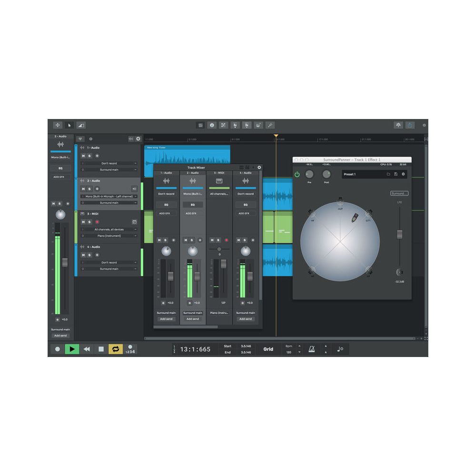Click the LFE slider handle

(400, 234)
